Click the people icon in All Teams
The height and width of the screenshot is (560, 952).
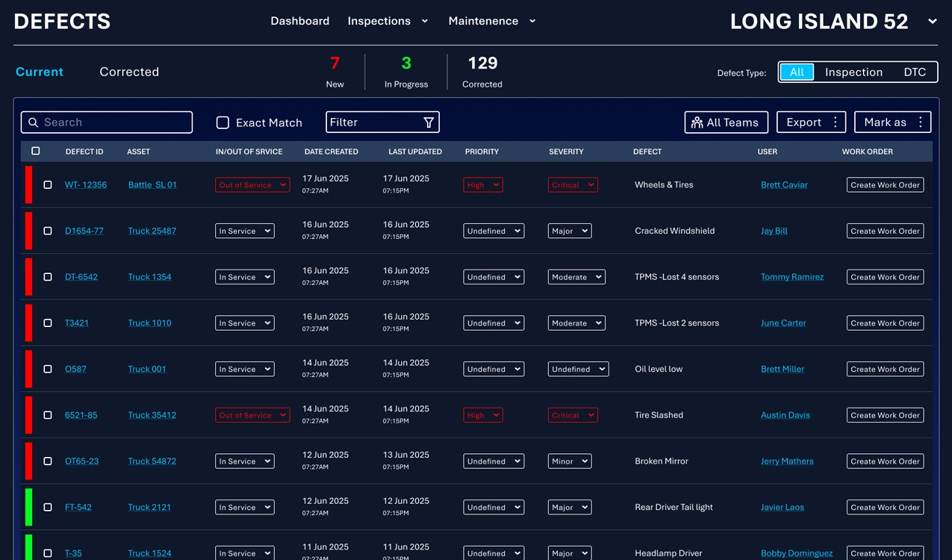697,122
